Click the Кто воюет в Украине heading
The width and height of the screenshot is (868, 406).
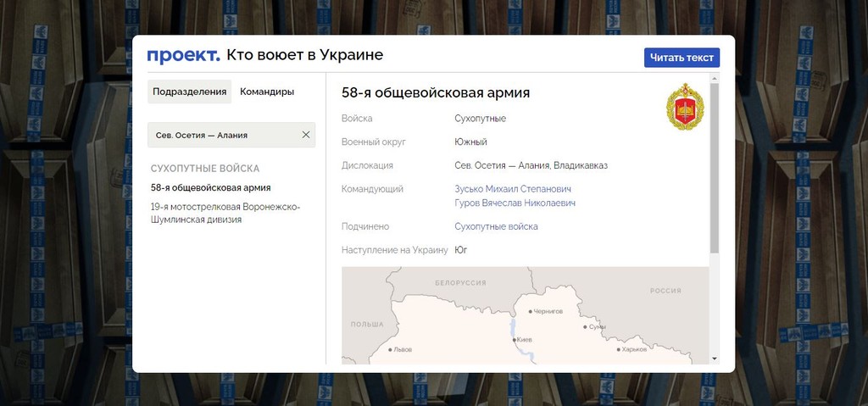pos(304,55)
